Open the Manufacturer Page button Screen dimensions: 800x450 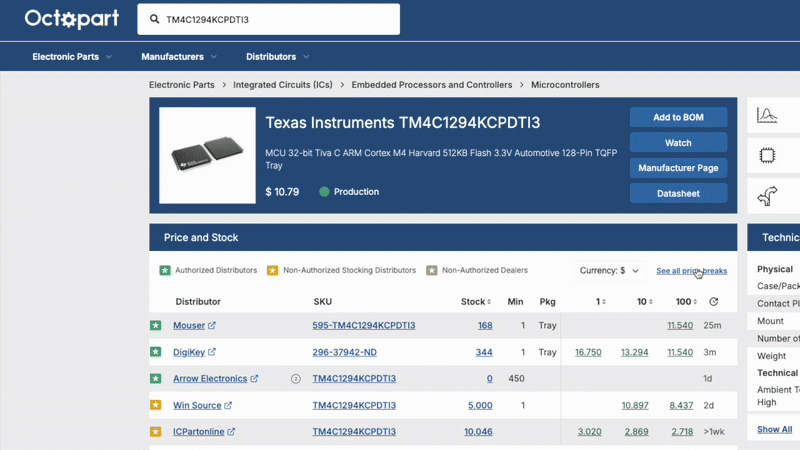(678, 168)
